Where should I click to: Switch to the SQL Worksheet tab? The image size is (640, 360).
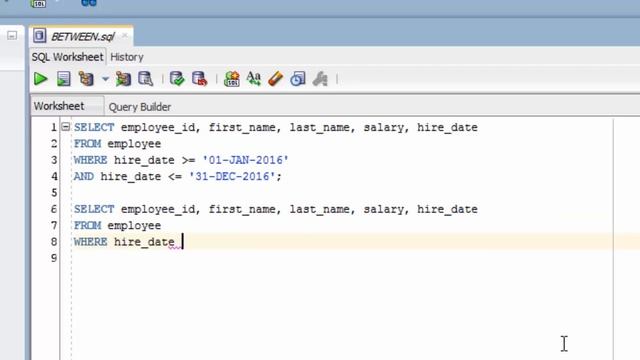[67, 57]
